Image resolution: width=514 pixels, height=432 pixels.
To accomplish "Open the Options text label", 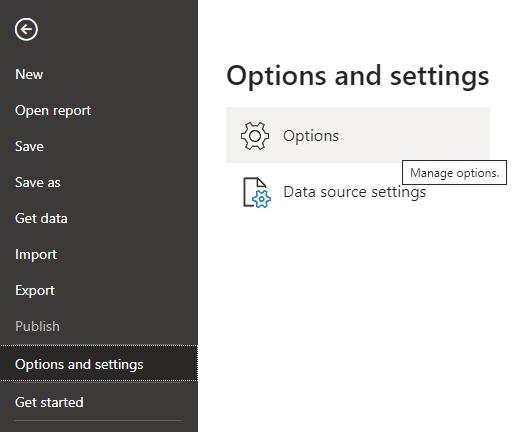I will pos(311,136).
